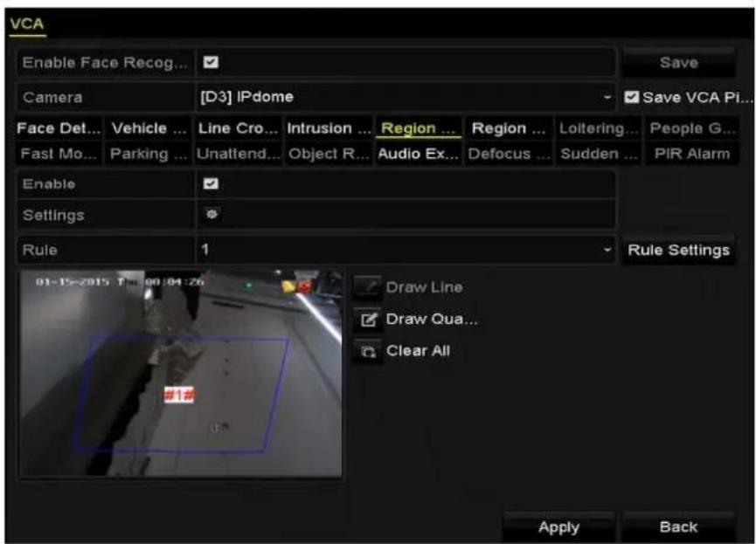Click the camera preview image
756x544 pixels.
[x=181, y=374]
